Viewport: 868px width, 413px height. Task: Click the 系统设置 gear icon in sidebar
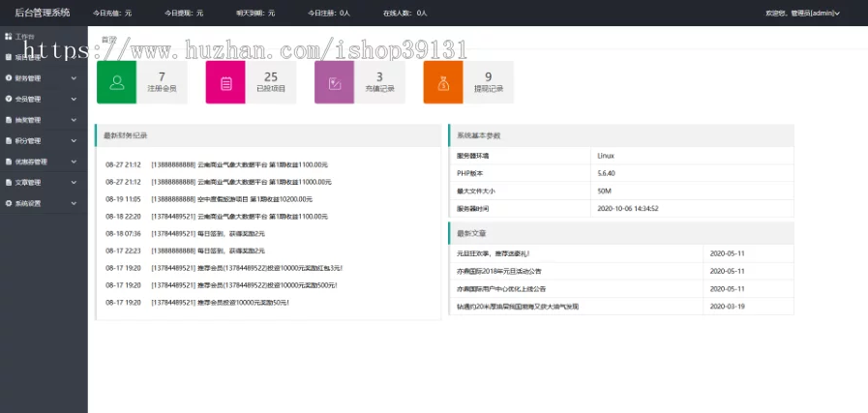(x=9, y=203)
